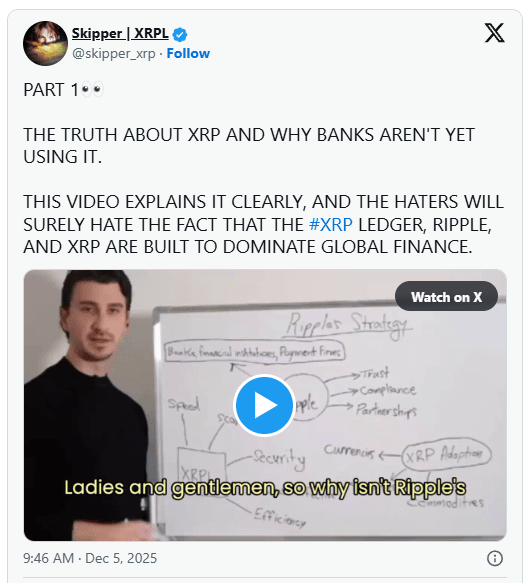
Task: Click the X logo icon
Action: coord(495,33)
